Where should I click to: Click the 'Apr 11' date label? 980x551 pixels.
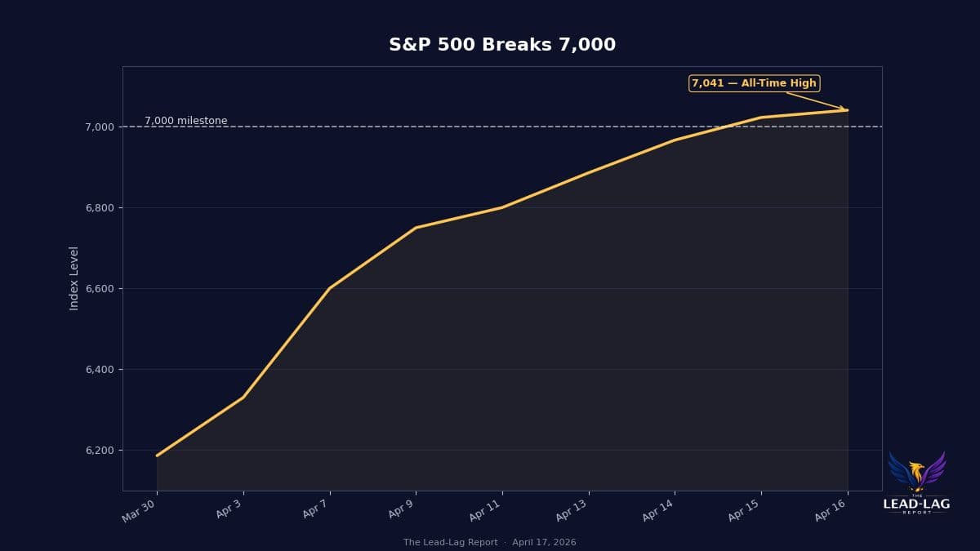(x=485, y=510)
